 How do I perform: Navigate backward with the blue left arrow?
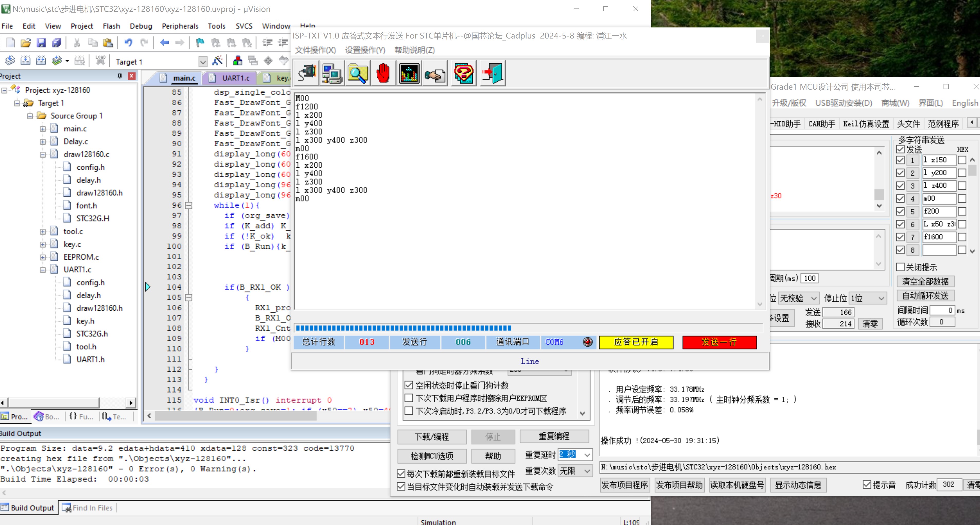[164, 43]
